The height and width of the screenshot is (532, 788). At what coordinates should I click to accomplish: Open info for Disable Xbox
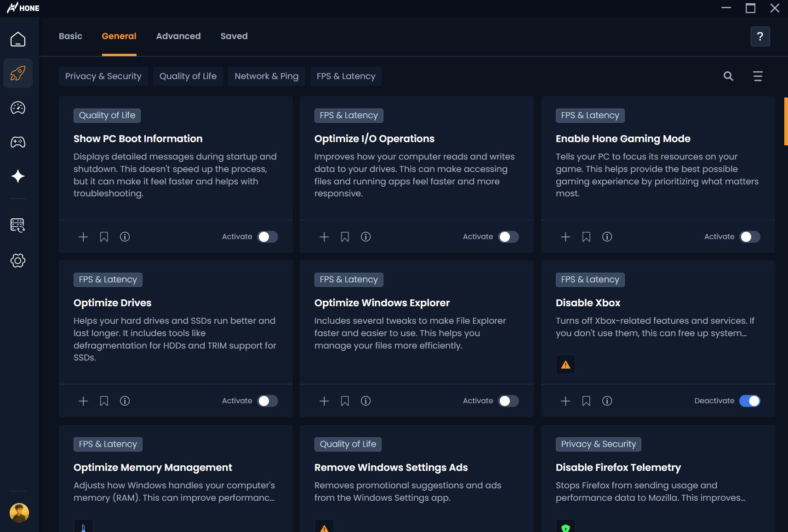[607, 401]
